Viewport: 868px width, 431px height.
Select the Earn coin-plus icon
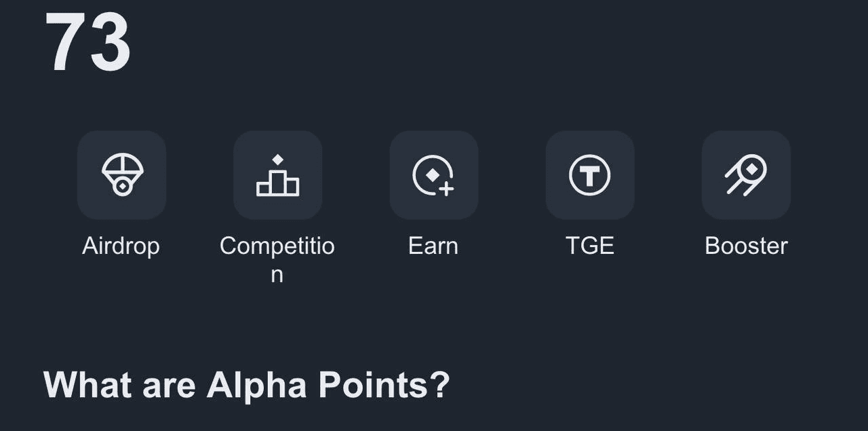tap(433, 175)
